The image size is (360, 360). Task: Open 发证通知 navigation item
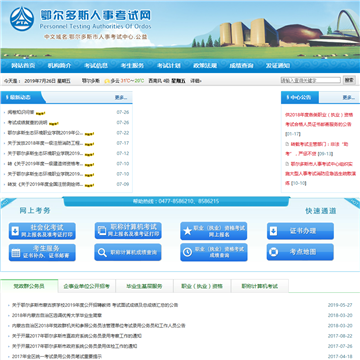point(278,66)
